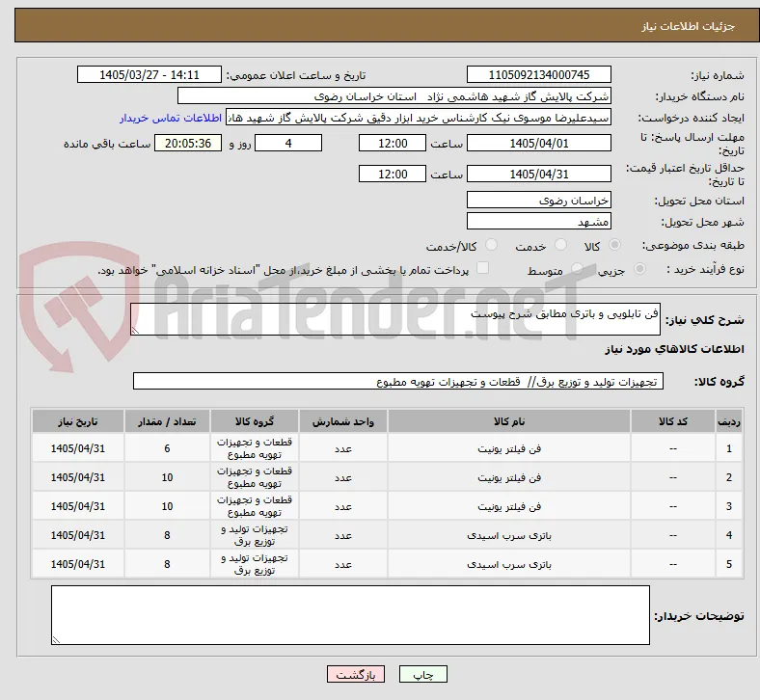Open the اطلاعات تماس خریدار link
This screenshot has height=700, width=760.
(171, 118)
